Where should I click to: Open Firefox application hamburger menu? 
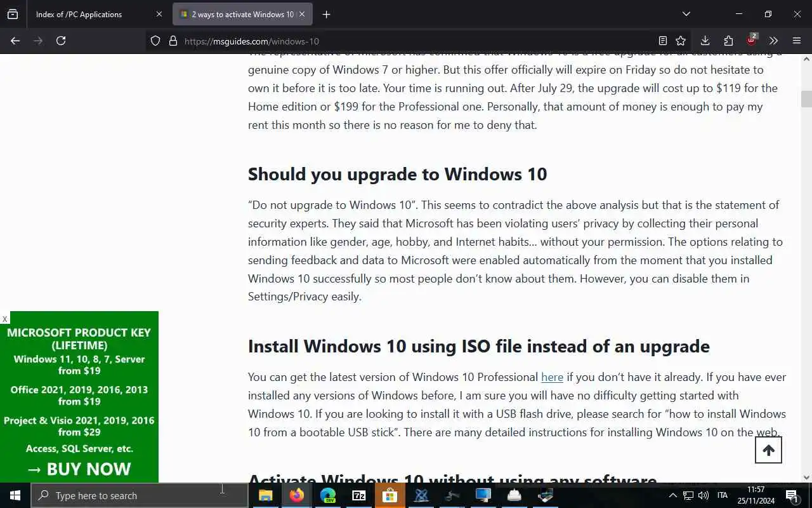797,41
